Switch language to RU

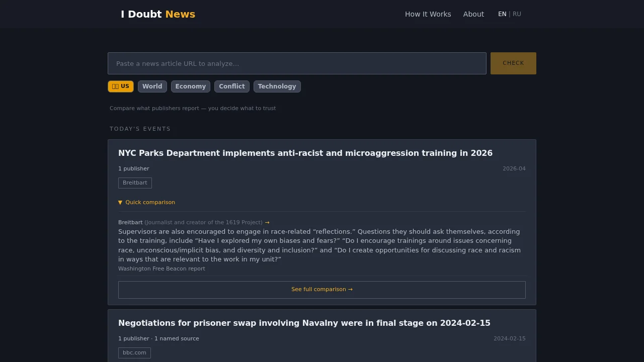tap(517, 14)
